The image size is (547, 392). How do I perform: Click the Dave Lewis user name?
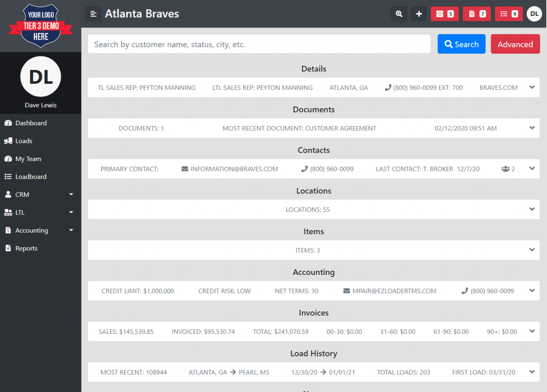coord(41,105)
